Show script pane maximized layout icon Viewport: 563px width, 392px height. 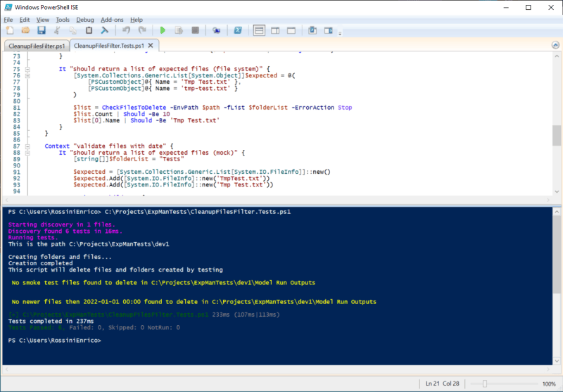291,30
